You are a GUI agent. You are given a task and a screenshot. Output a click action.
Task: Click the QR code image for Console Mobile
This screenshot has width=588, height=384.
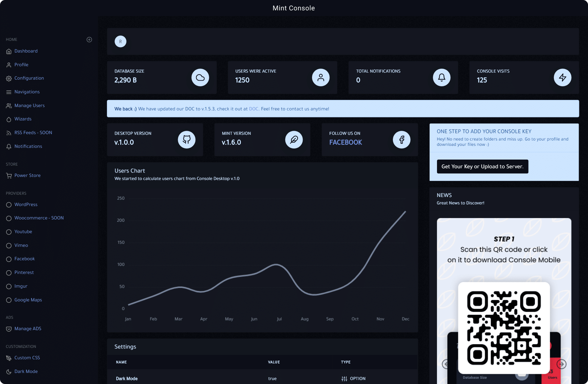[x=504, y=328]
